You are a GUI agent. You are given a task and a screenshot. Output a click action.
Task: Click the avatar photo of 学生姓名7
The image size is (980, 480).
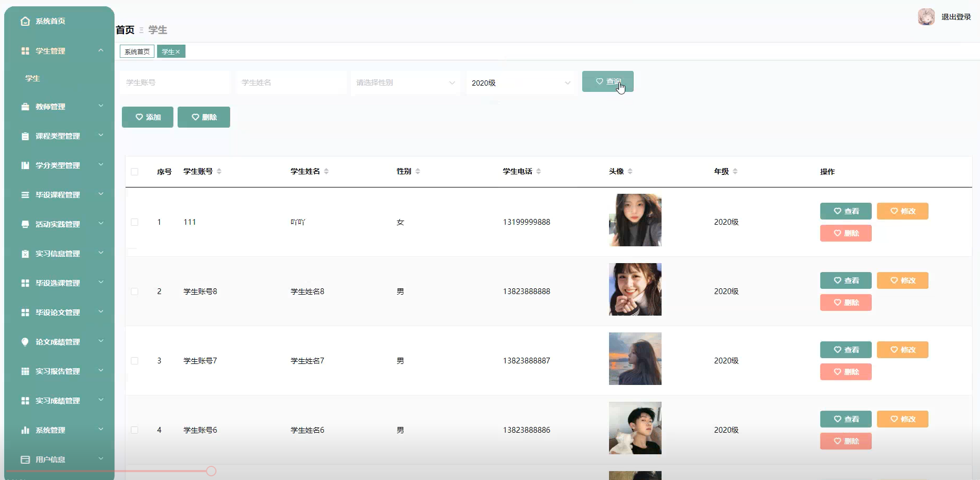(635, 359)
